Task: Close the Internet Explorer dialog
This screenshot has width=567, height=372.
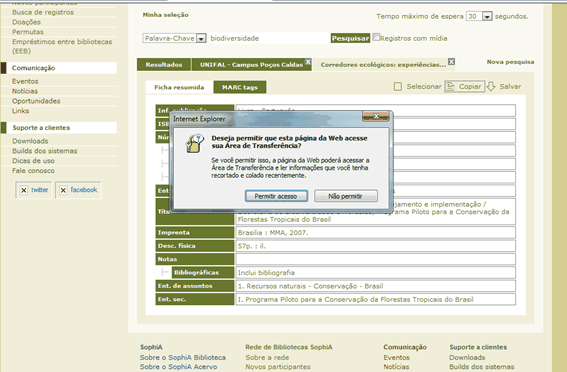Action: (376, 116)
